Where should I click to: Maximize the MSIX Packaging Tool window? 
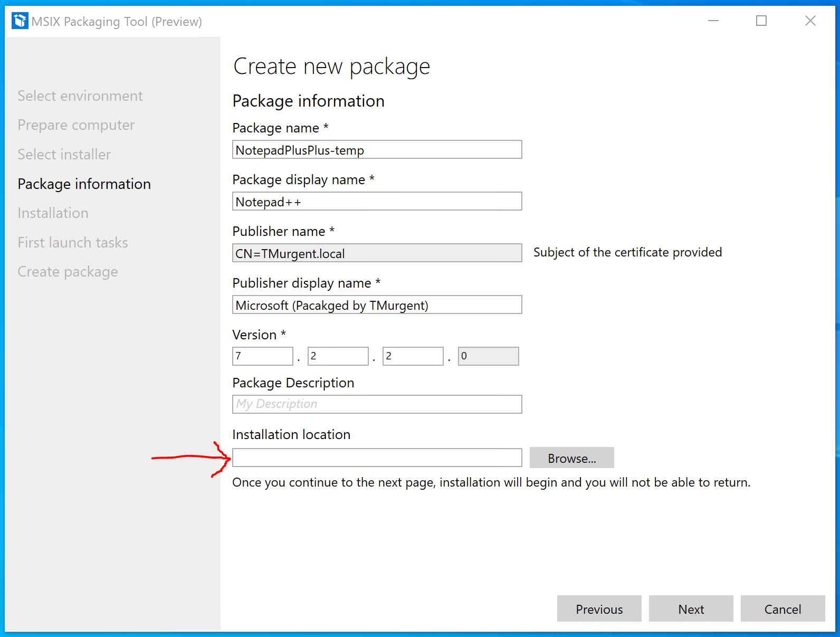point(761,21)
